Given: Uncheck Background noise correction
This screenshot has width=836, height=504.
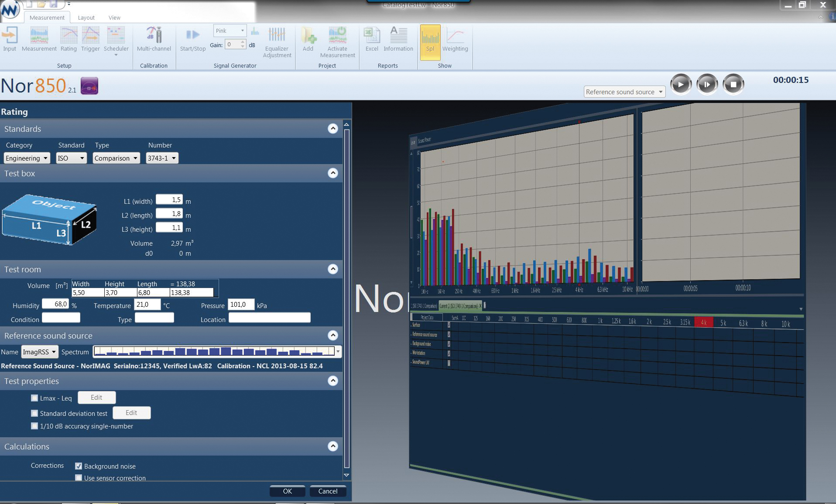Looking at the screenshot, I should click(x=79, y=466).
